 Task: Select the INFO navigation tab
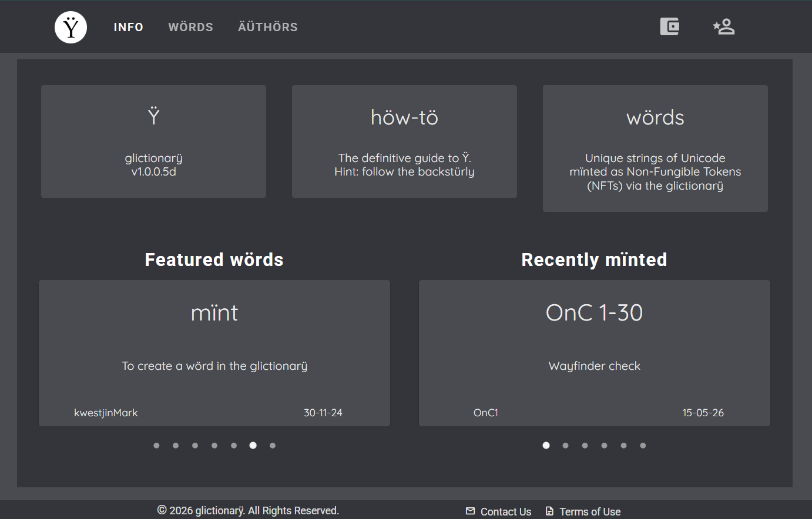(x=129, y=27)
